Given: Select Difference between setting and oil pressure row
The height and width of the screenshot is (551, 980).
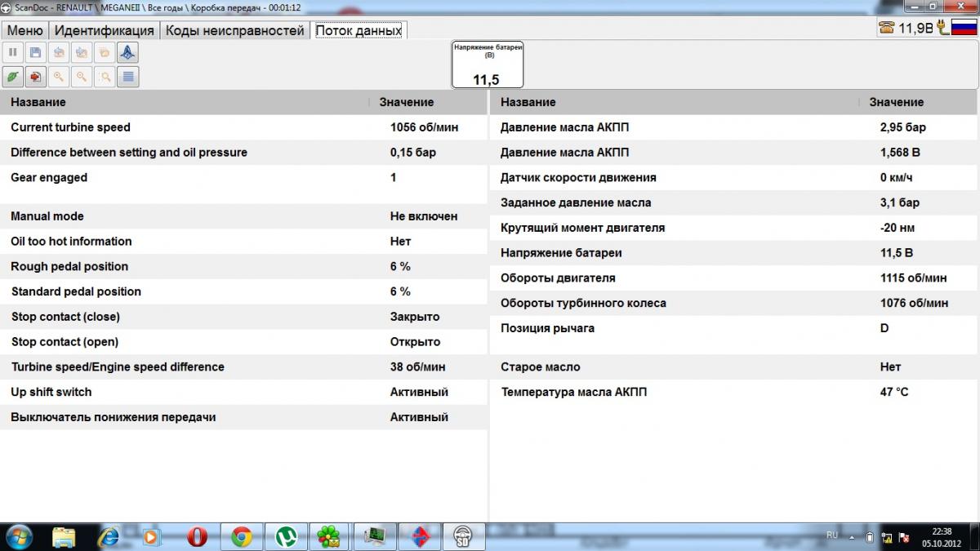Looking at the screenshot, I should (x=243, y=153).
